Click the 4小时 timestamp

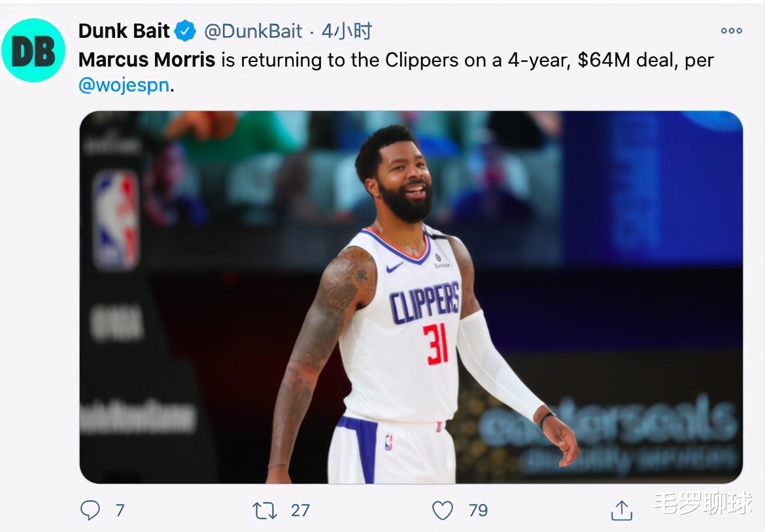coord(347,31)
